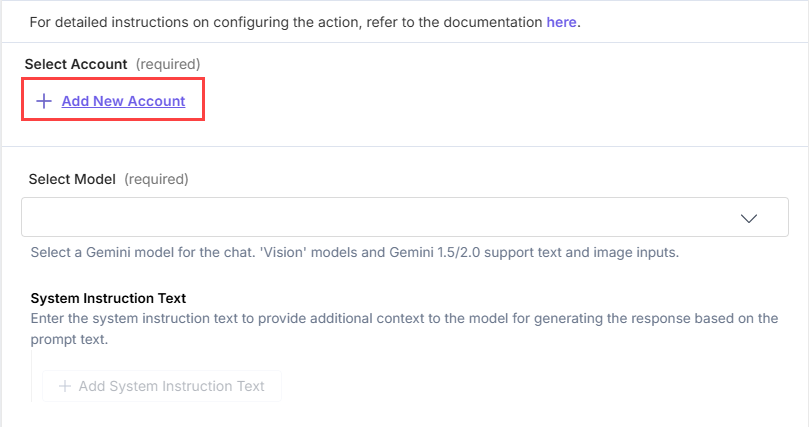Image resolution: width=809 pixels, height=427 pixels.
Task: Click the Gemini model helper text
Action: point(355,252)
